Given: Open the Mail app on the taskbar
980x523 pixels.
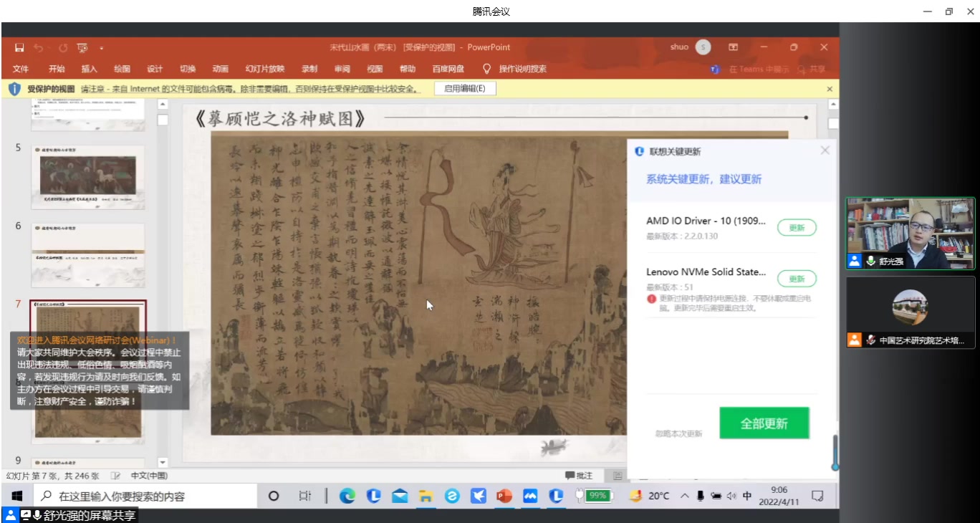Looking at the screenshot, I should (x=400, y=496).
